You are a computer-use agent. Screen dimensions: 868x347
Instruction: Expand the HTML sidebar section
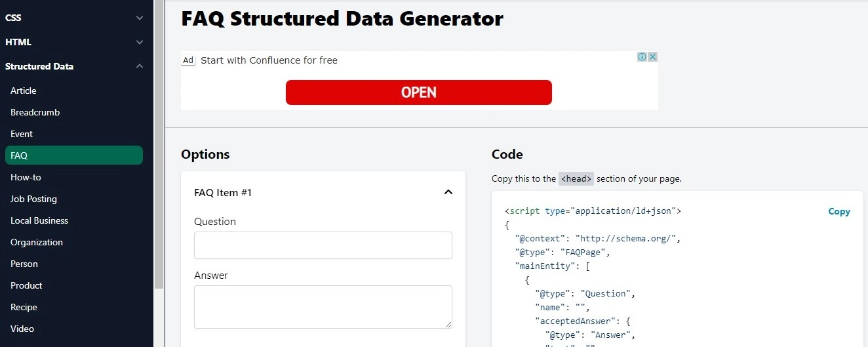coord(74,42)
